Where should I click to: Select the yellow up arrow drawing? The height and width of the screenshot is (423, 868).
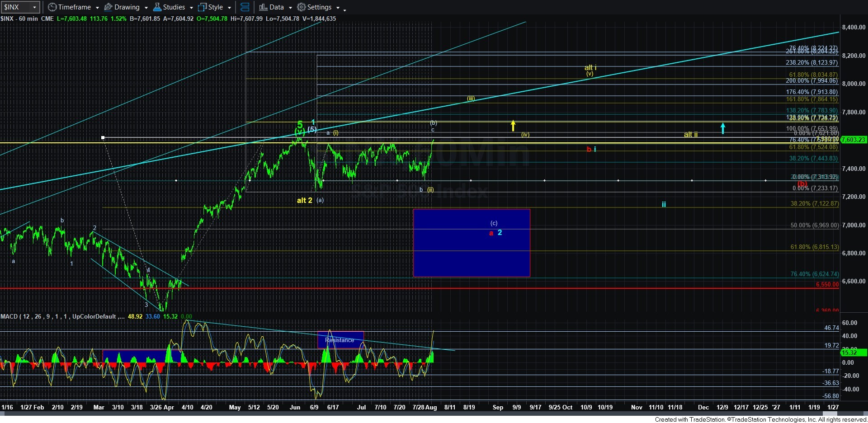(513, 126)
